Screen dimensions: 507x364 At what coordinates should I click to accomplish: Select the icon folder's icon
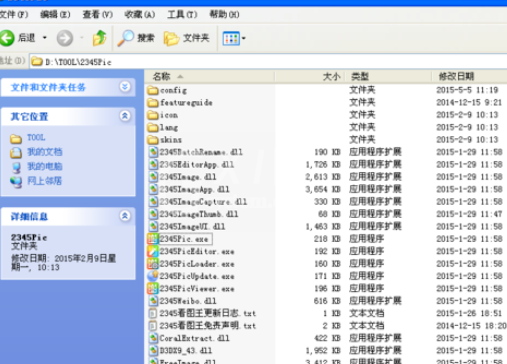click(x=153, y=115)
